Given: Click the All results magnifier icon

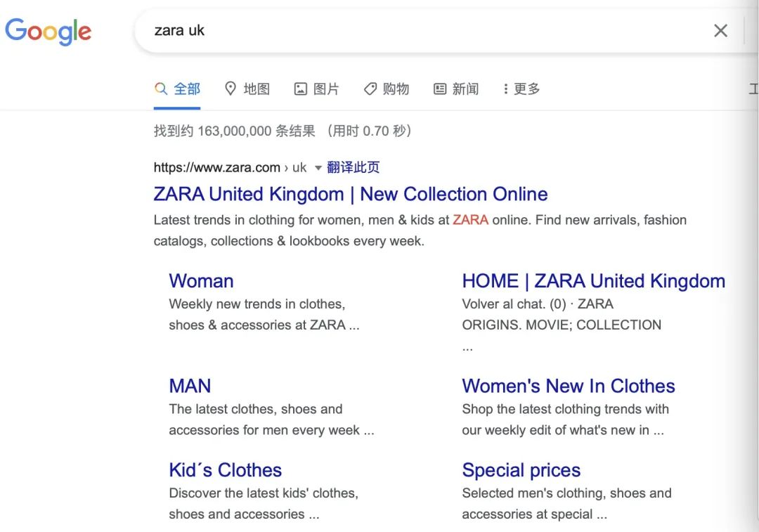Looking at the screenshot, I should tap(161, 89).
